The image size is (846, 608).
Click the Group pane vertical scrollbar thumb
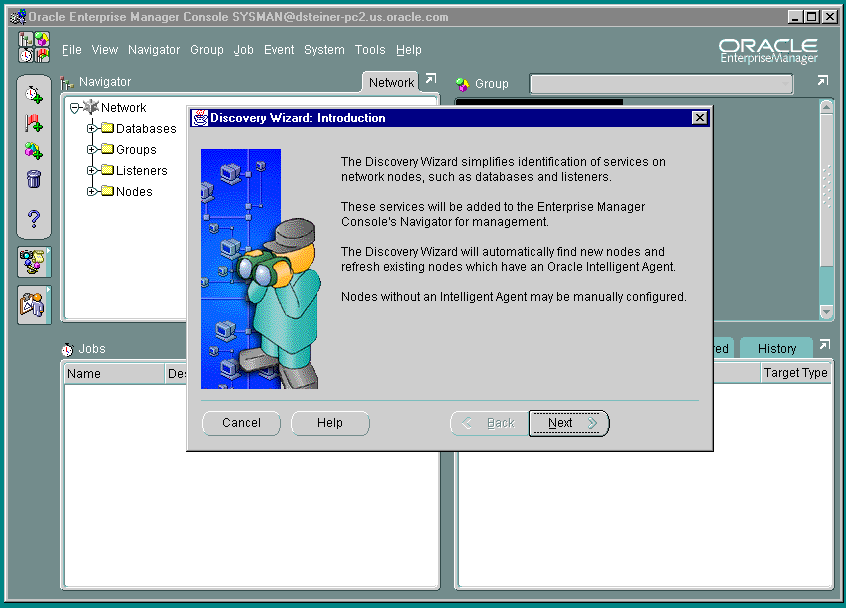click(826, 189)
